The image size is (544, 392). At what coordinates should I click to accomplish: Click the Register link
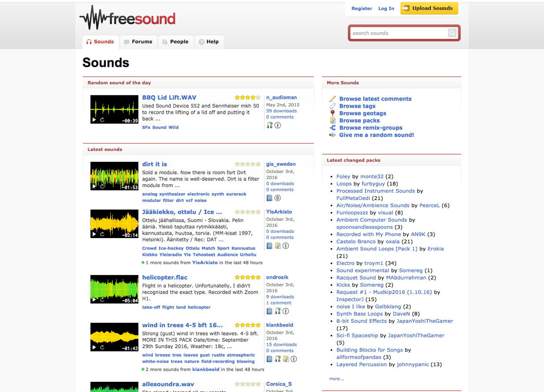coord(362,8)
